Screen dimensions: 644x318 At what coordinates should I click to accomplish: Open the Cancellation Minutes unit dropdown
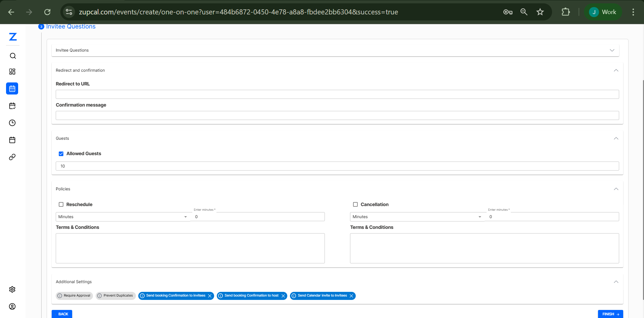pyautogui.click(x=417, y=217)
